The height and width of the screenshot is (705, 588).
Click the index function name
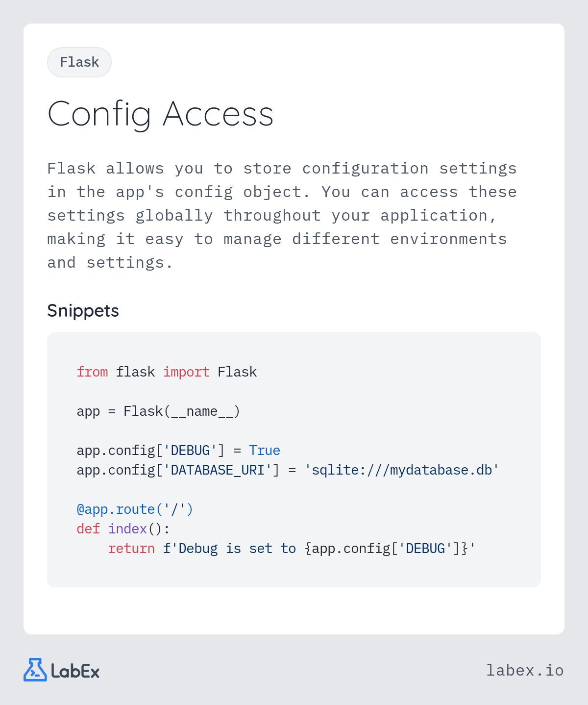click(x=127, y=529)
